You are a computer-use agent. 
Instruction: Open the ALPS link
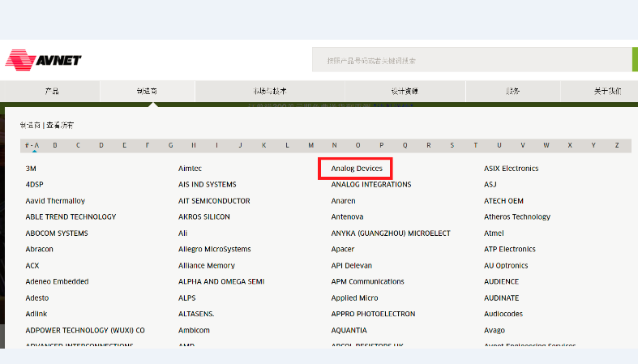tap(186, 298)
